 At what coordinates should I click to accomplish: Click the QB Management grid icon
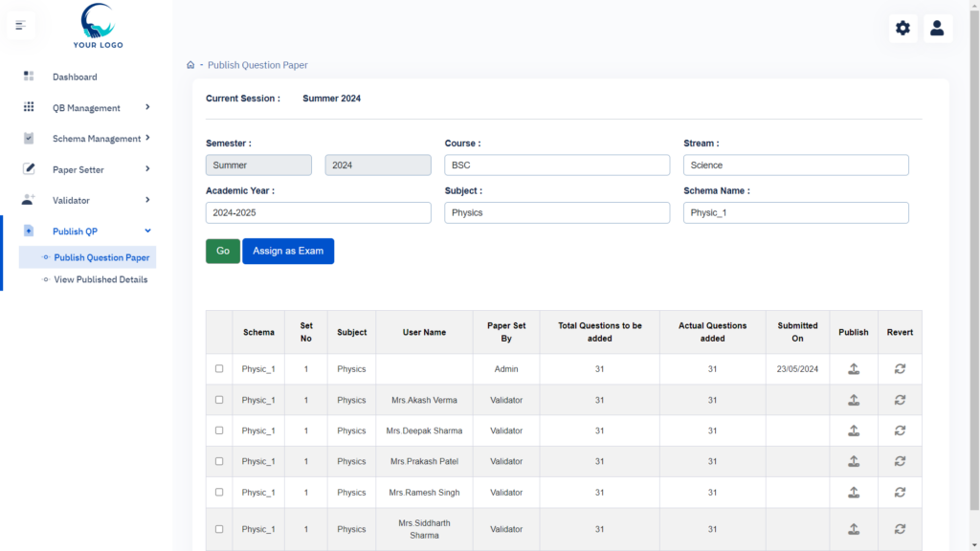tap(29, 107)
